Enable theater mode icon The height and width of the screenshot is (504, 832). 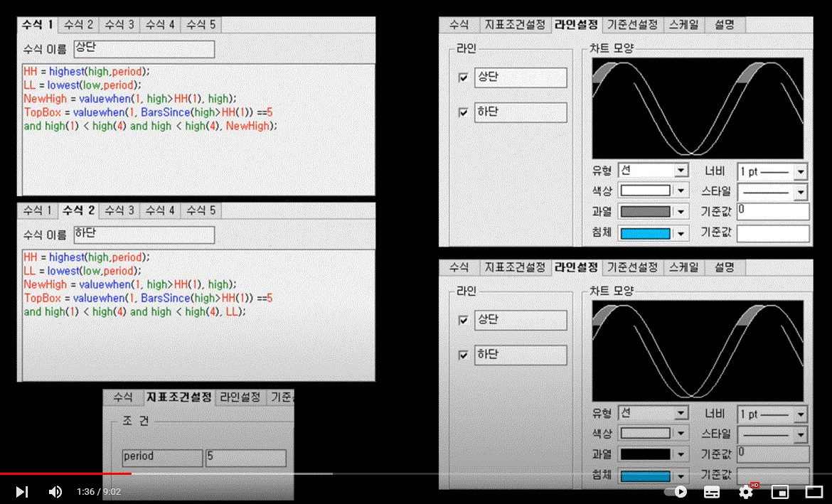[x=814, y=491]
